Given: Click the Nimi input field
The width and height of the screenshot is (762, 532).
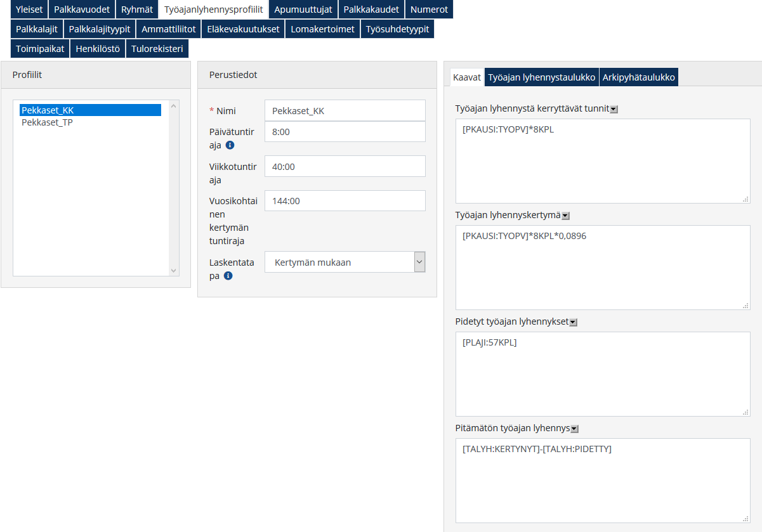Looking at the screenshot, I should click(345, 110).
